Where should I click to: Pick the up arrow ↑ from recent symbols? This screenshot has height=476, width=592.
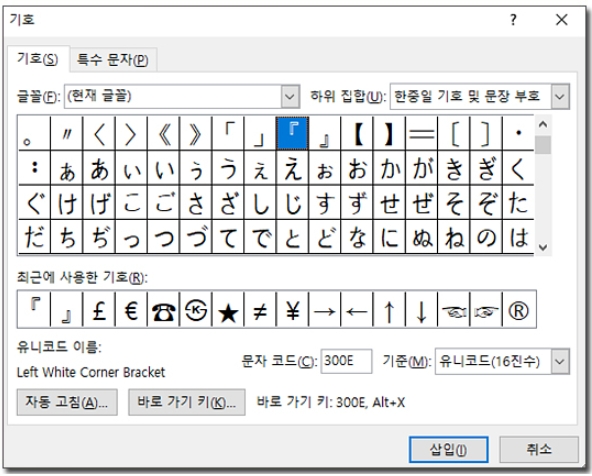click(389, 310)
